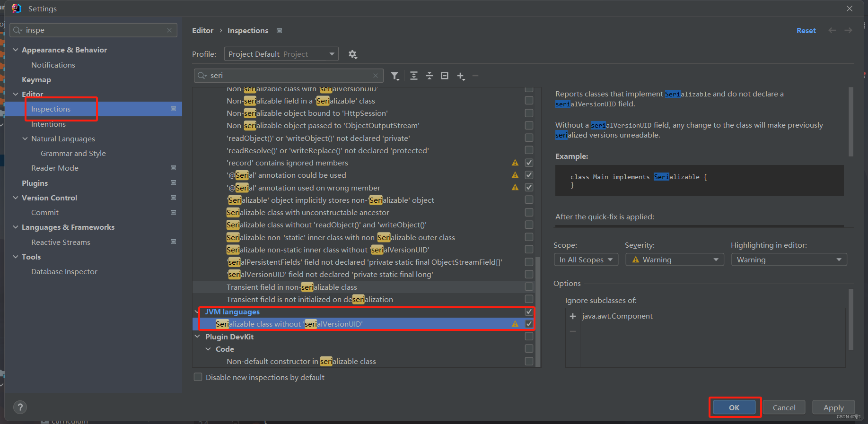Click the inspection description pane scrollbar
This screenshot has width=868, height=424.
[851, 121]
